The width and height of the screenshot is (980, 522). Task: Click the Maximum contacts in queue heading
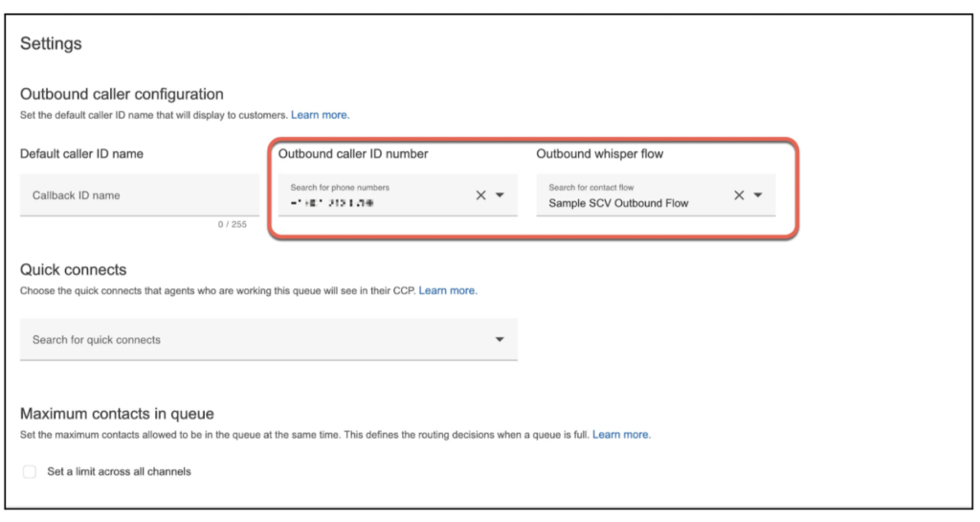click(x=117, y=414)
